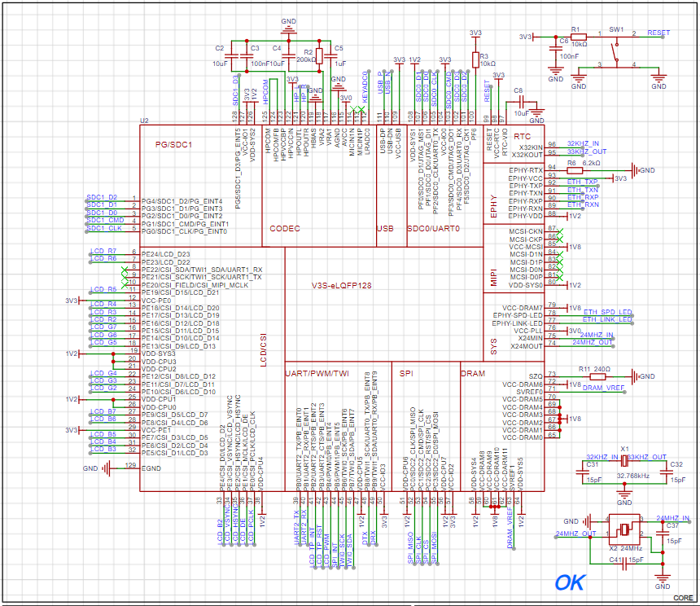Select the ETH_LINK_LED net label
This screenshot has width=700, height=606.
(607, 318)
